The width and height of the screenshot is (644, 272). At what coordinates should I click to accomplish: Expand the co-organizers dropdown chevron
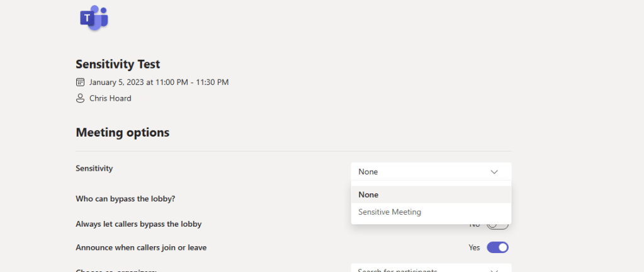pyautogui.click(x=494, y=271)
